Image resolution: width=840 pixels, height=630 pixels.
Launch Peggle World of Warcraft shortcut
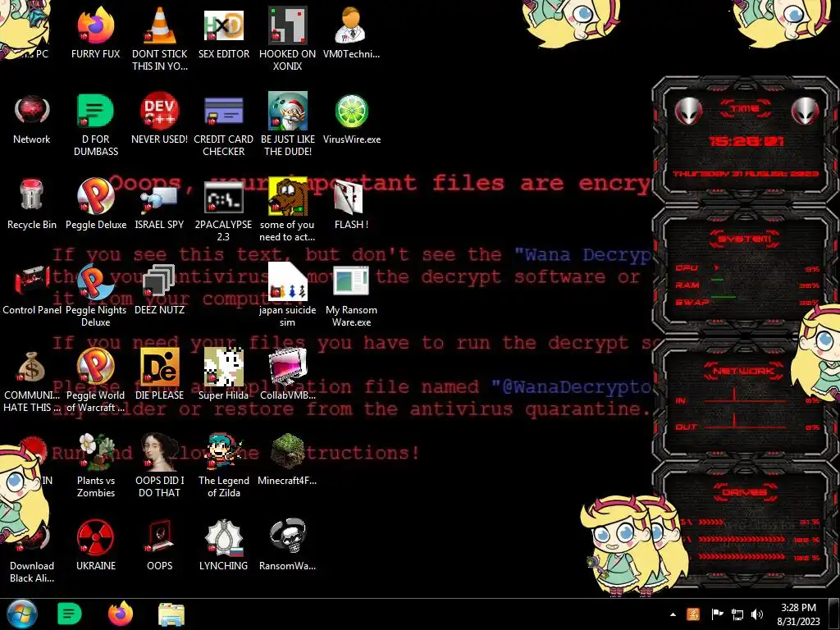95,367
